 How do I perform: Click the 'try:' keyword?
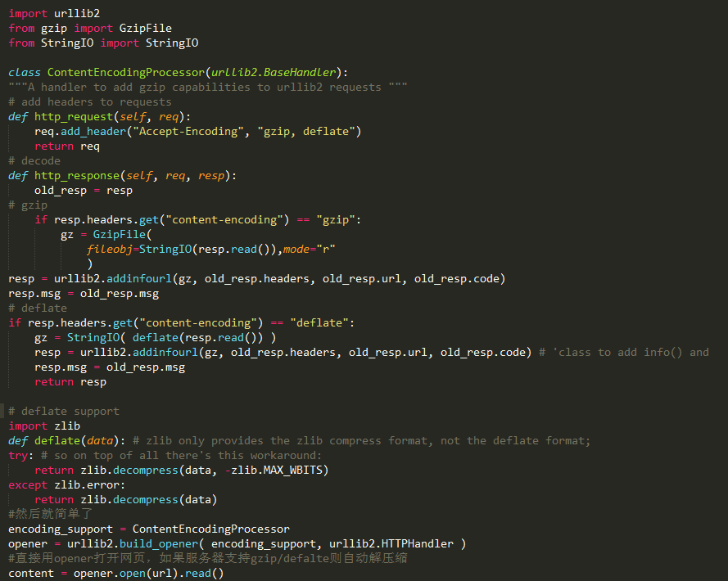pos(21,456)
